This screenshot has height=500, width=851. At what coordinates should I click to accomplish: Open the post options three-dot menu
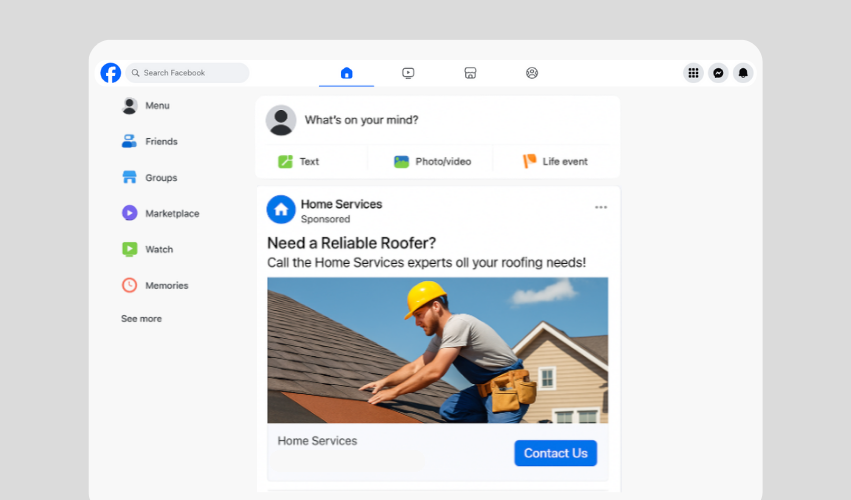[x=601, y=208]
